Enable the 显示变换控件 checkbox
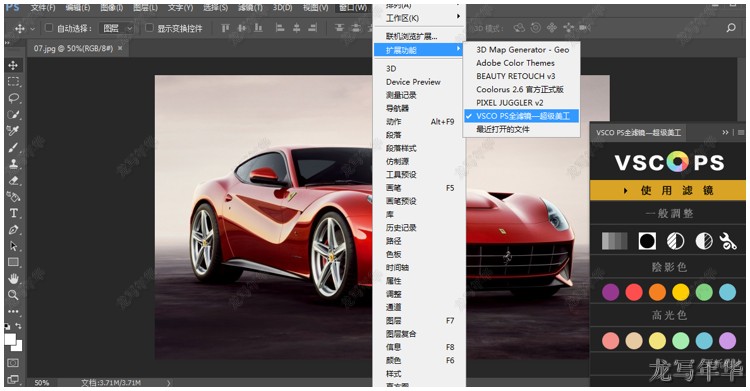The width and height of the screenshot is (750, 391). 149,28
